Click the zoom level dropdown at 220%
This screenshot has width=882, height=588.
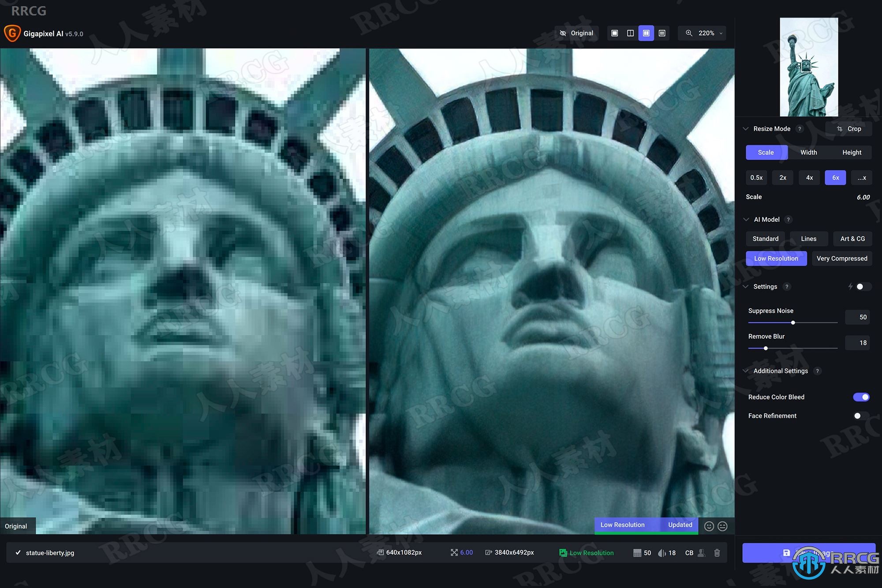coord(706,33)
